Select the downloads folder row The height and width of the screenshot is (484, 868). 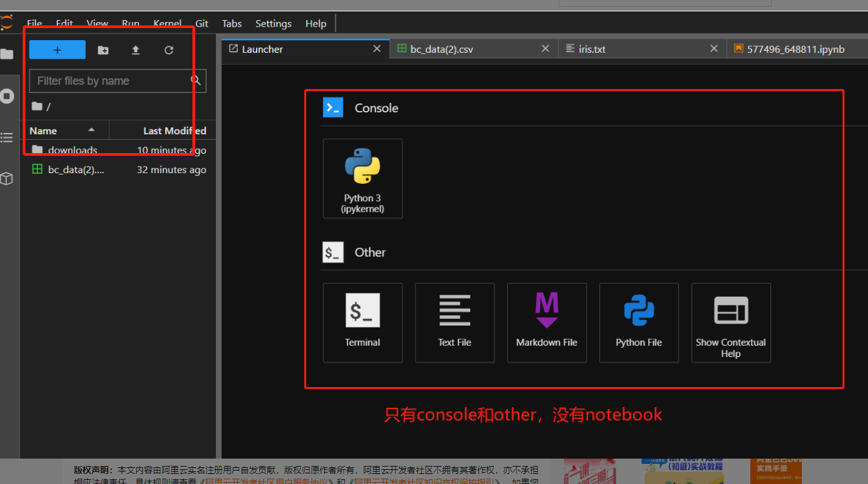tap(118, 150)
